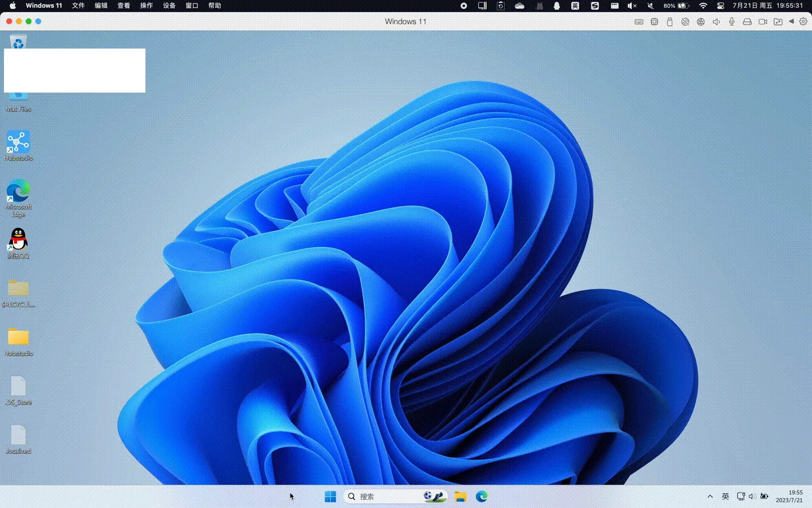Open the 设备 menu in the menu bar
Image resolution: width=812 pixels, height=508 pixels.
click(169, 6)
